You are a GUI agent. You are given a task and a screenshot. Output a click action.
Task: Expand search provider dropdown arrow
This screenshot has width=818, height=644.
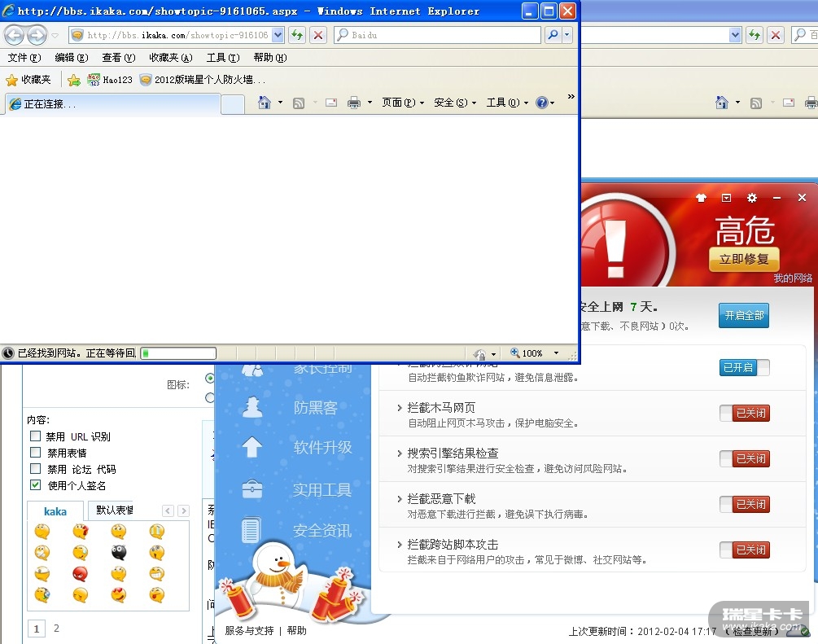[567, 36]
